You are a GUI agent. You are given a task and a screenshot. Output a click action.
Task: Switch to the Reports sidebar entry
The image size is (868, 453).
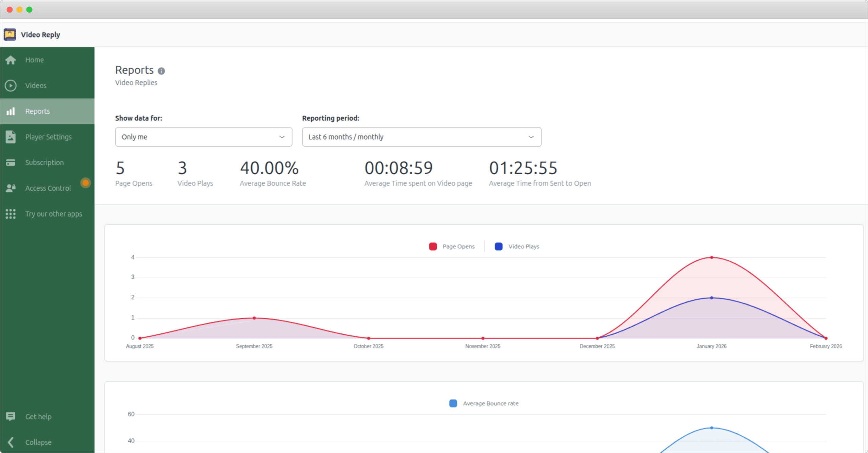(x=37, y=111)
